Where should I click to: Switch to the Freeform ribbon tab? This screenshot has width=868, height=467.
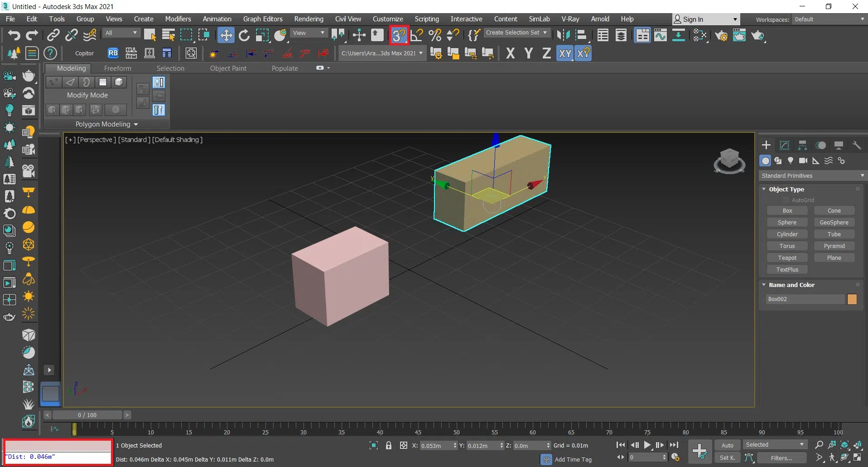coord(117,68)
